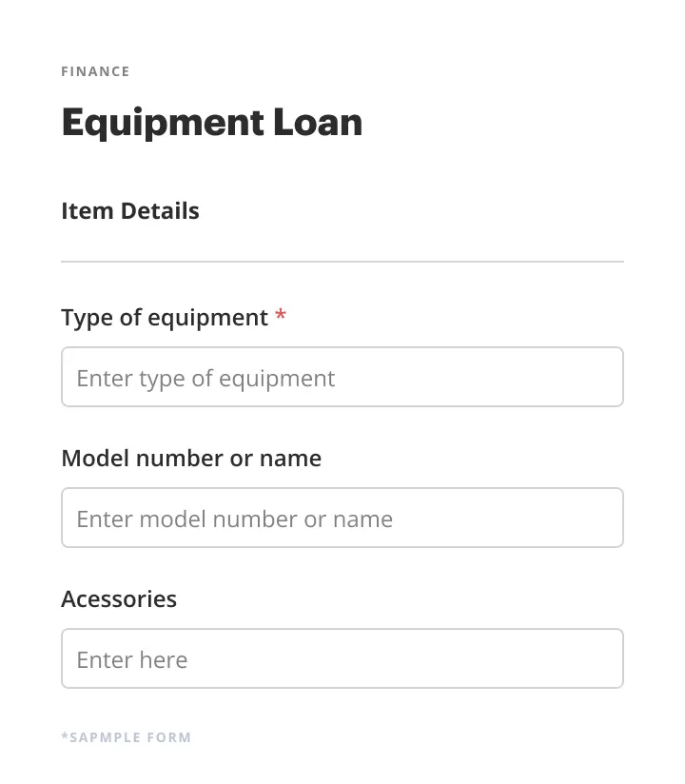Click the 'Type of equipment' label

click(164, 318)
